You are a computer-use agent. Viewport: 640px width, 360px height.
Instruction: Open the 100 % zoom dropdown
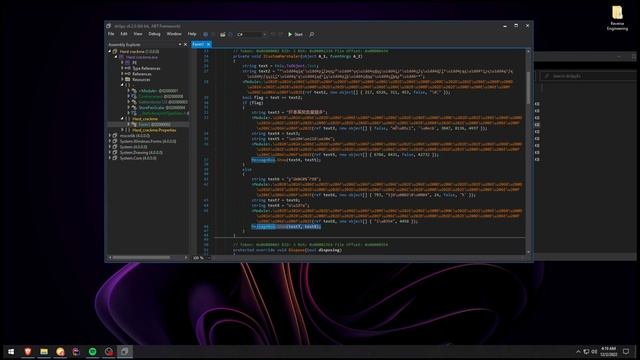point(200,258)
